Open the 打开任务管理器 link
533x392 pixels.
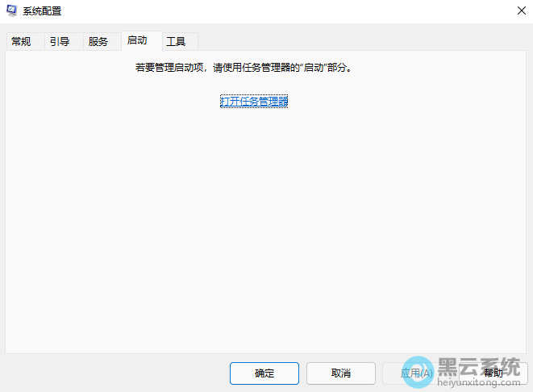(x=254, y=101)
